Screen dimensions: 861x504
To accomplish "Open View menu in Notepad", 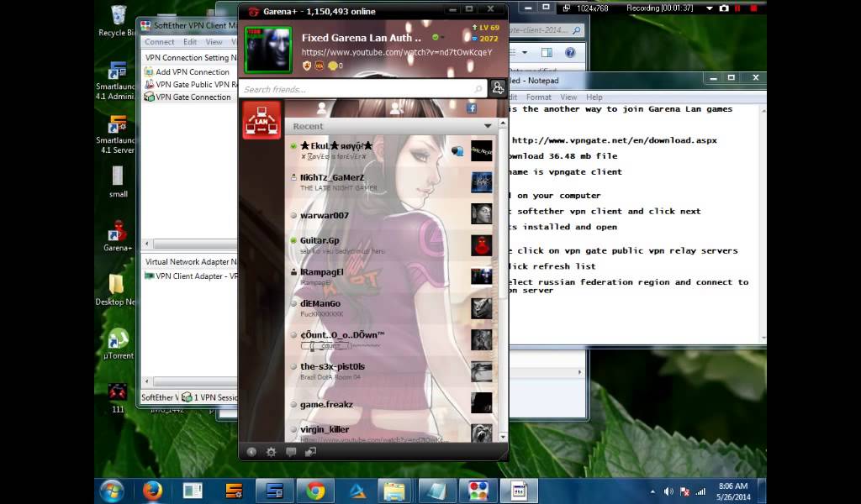I will click(568, 97).
